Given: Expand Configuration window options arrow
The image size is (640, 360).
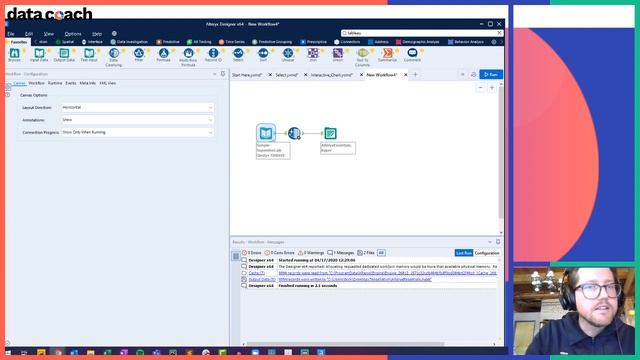Looking at the screenshot, I should point(215,74).
